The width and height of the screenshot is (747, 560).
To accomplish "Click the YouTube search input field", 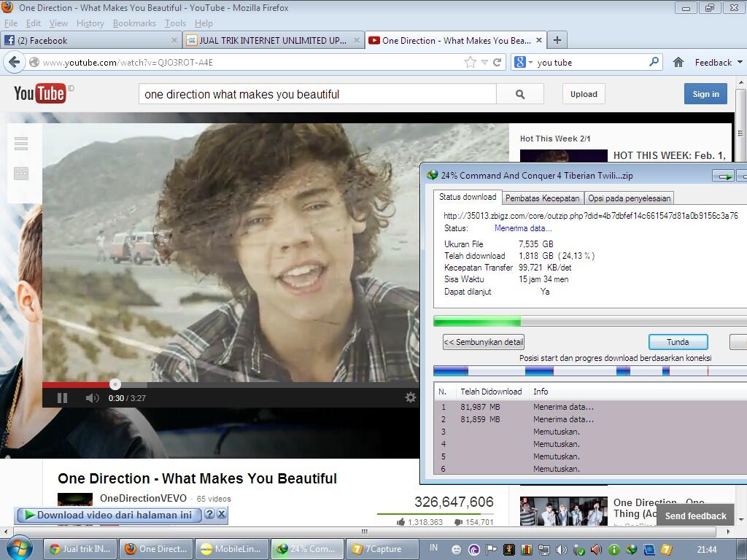I will pos(317,94).
